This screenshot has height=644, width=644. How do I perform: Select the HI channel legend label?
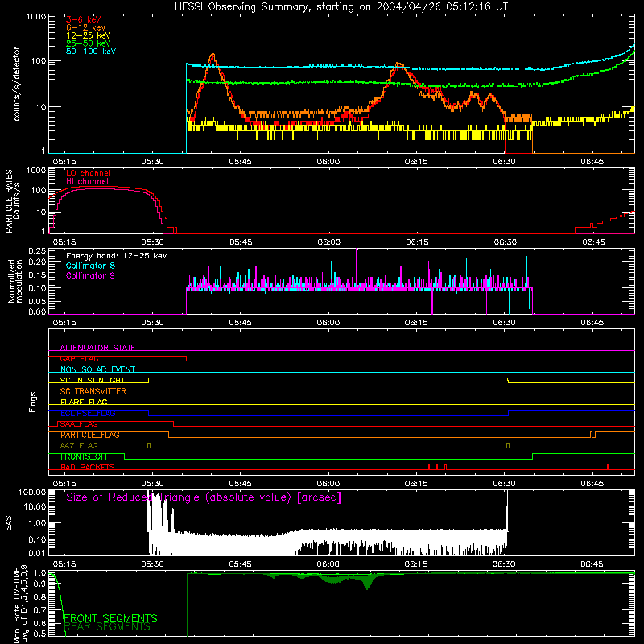87,182
